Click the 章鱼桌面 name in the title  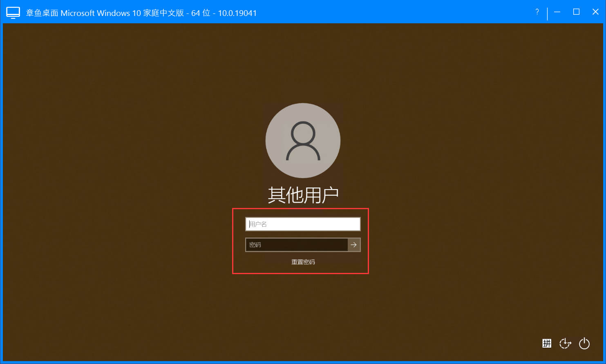(42, 13)
